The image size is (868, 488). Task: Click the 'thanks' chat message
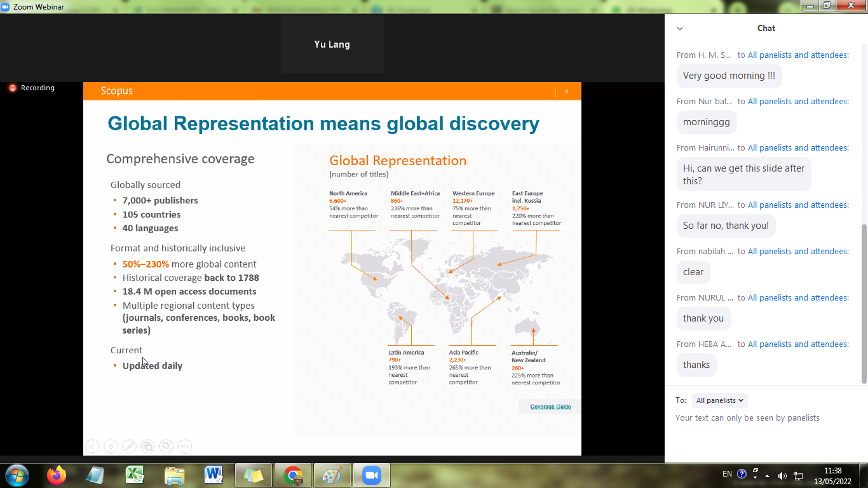(x=696, y=365)
